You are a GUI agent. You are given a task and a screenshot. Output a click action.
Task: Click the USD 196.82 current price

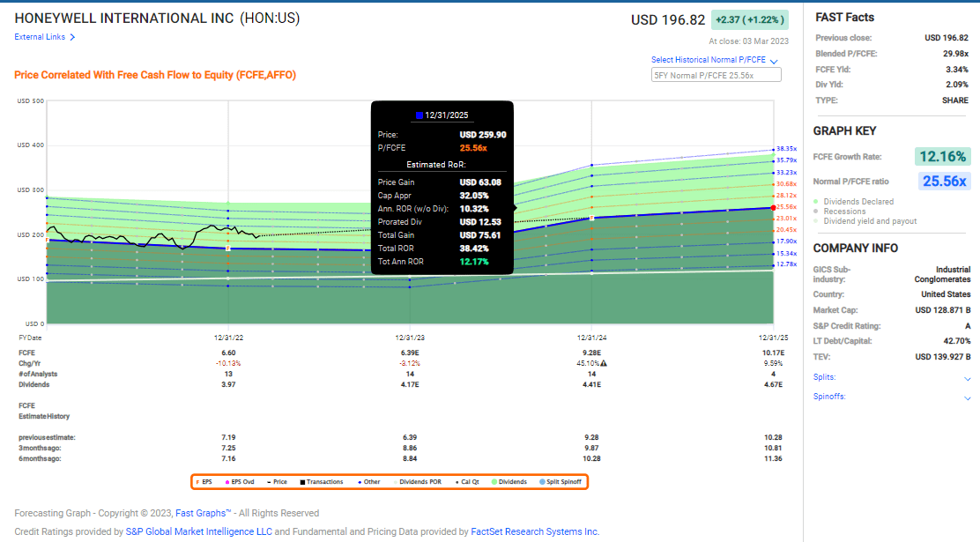pyautogui.click(x=667, y=20)
